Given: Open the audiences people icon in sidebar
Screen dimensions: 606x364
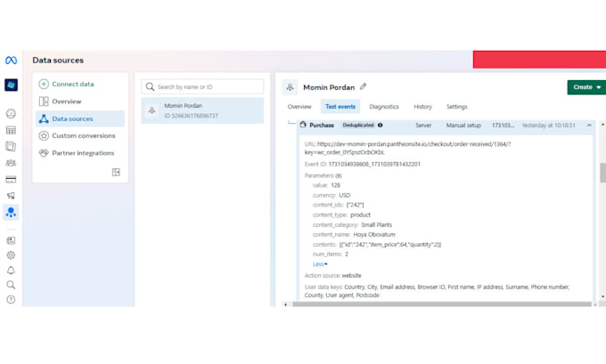Looking at the screenshot, I should [11, 163].
